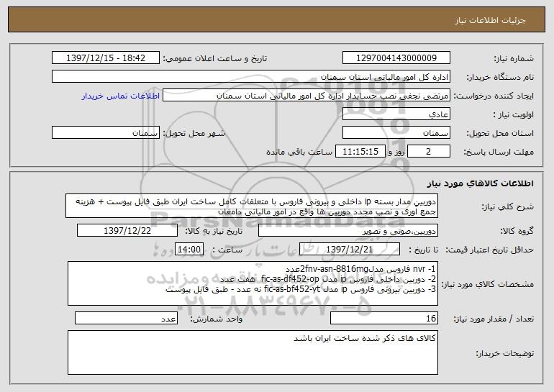Screen dimensions: 554x392
Task: Click the شهر محل تحویل label
Action: tap(194, 133)
